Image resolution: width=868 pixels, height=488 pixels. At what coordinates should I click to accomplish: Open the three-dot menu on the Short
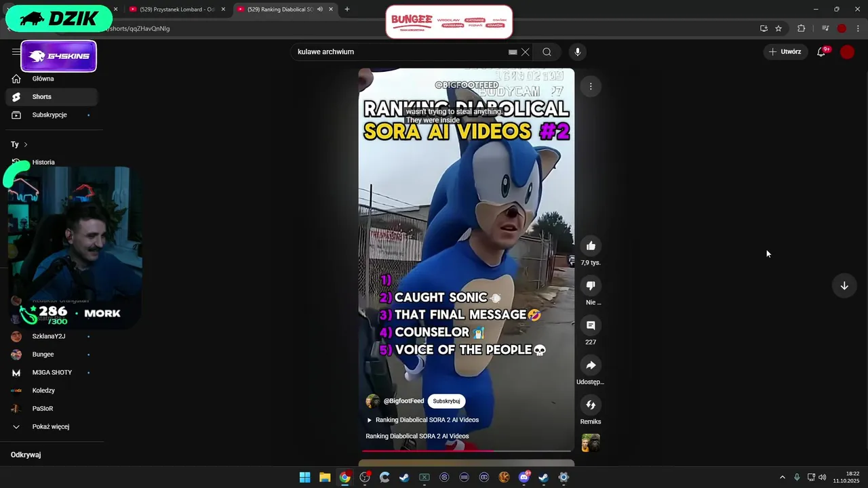point(591,86)
